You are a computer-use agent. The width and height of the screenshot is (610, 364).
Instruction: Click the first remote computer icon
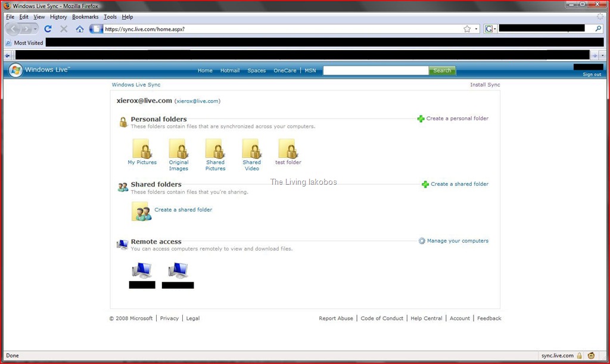click(142, 270)
